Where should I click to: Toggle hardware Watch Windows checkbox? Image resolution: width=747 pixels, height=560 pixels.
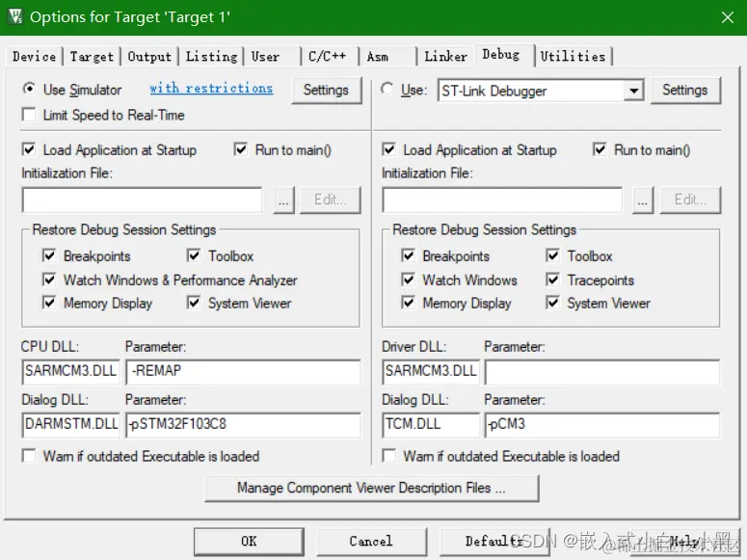(409, 280)
